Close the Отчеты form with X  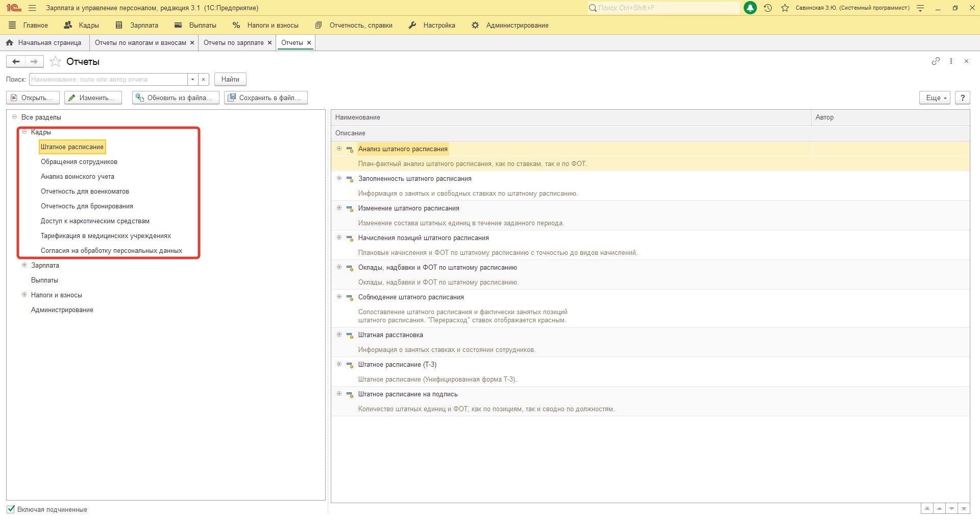click(966, 61)
